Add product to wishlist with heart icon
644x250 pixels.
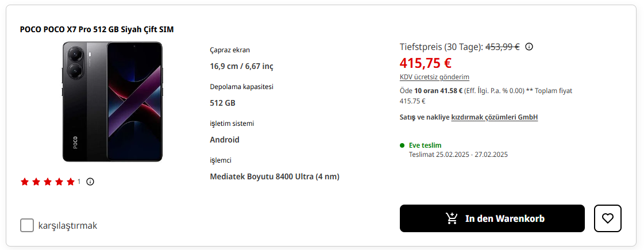pyautogui.click(x=608, y=218)
